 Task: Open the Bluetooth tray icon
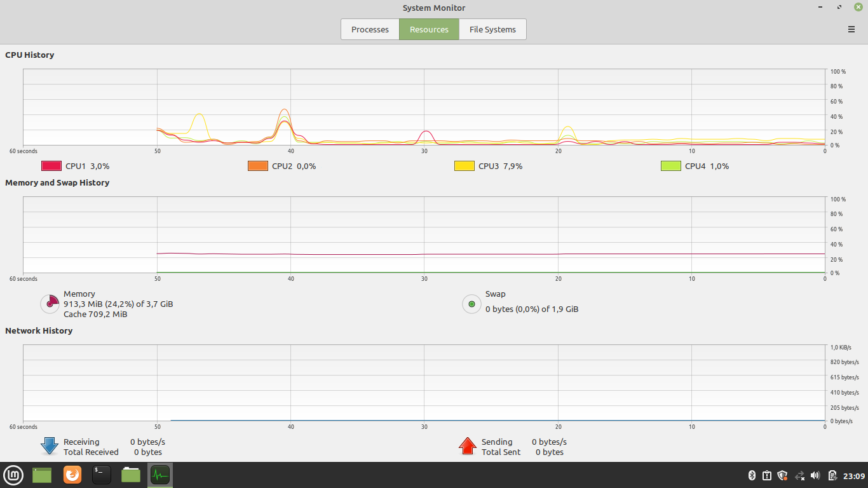[x=751, y=475]
